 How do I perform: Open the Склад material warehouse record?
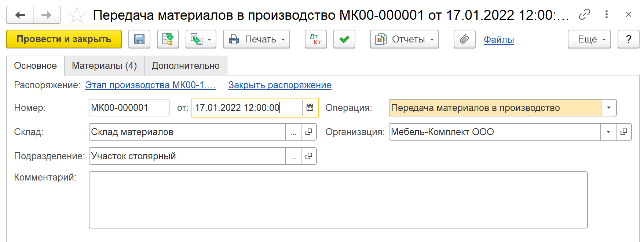pyautogui.click(x=309, y=132)
